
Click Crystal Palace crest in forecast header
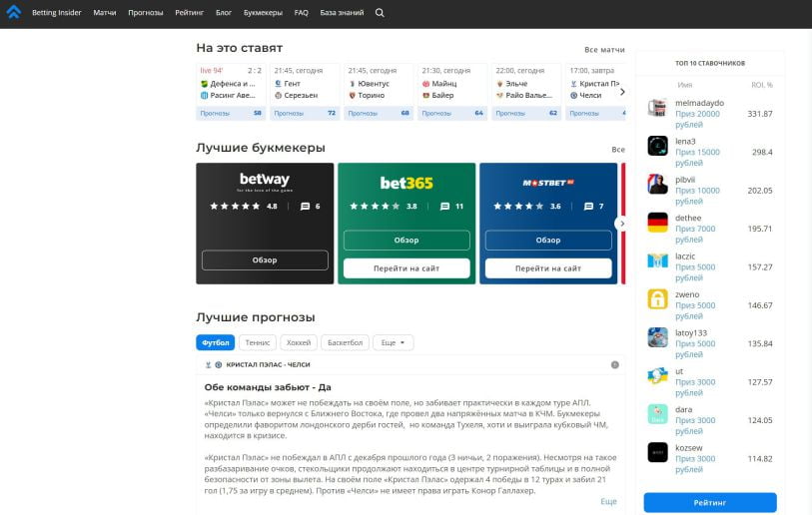208,365
